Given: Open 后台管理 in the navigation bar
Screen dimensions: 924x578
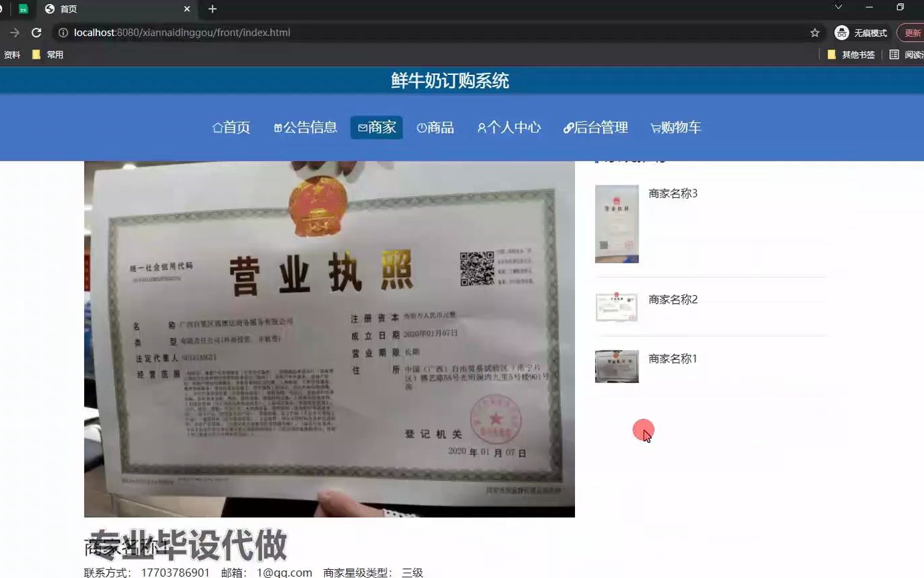Looking at the screenshot, I should [x=596, y=127].
